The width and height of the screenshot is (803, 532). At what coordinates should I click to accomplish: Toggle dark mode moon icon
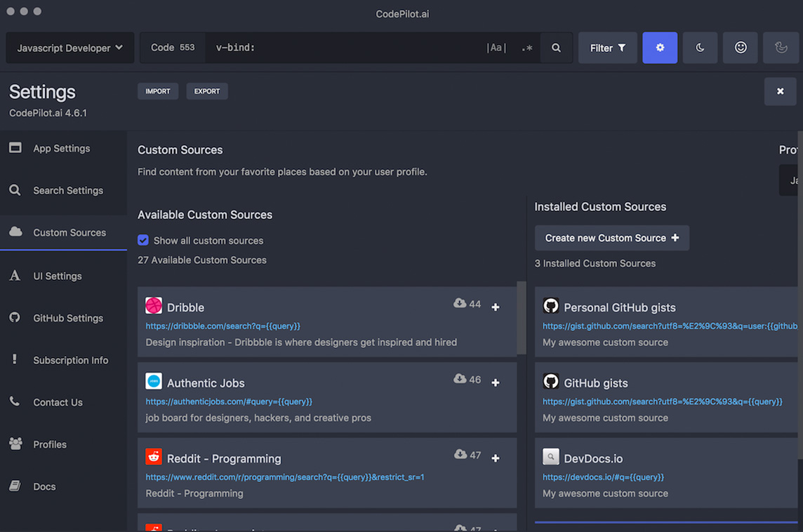700,48
